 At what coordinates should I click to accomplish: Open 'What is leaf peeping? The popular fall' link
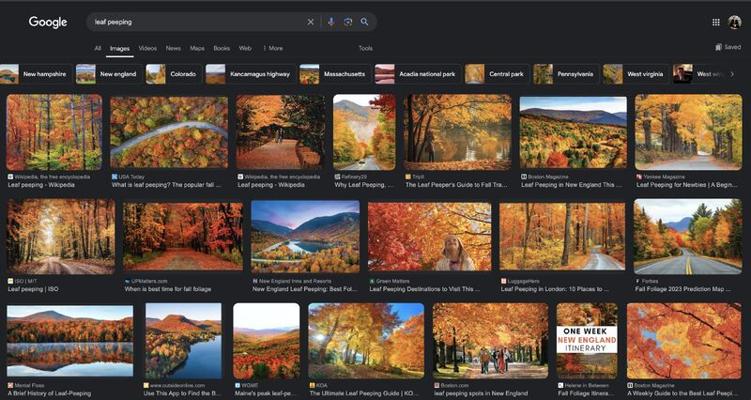click(167, 185)
